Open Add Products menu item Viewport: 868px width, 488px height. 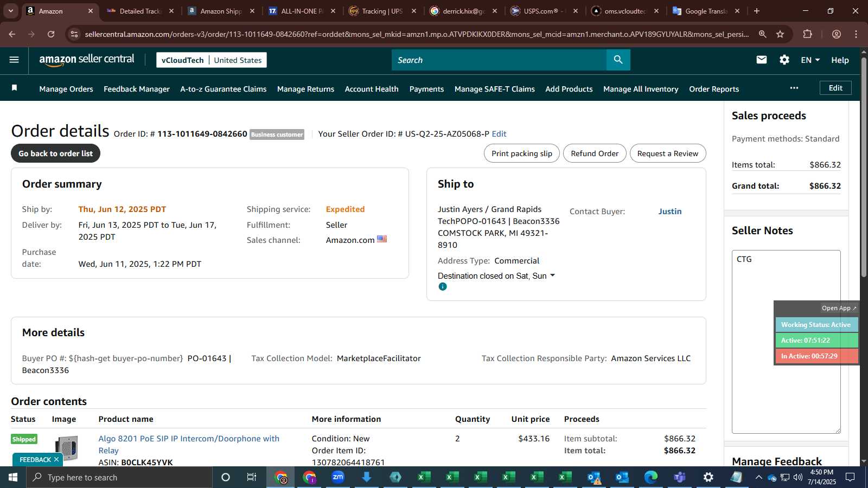pyautogui.click(x=569, y=89)
